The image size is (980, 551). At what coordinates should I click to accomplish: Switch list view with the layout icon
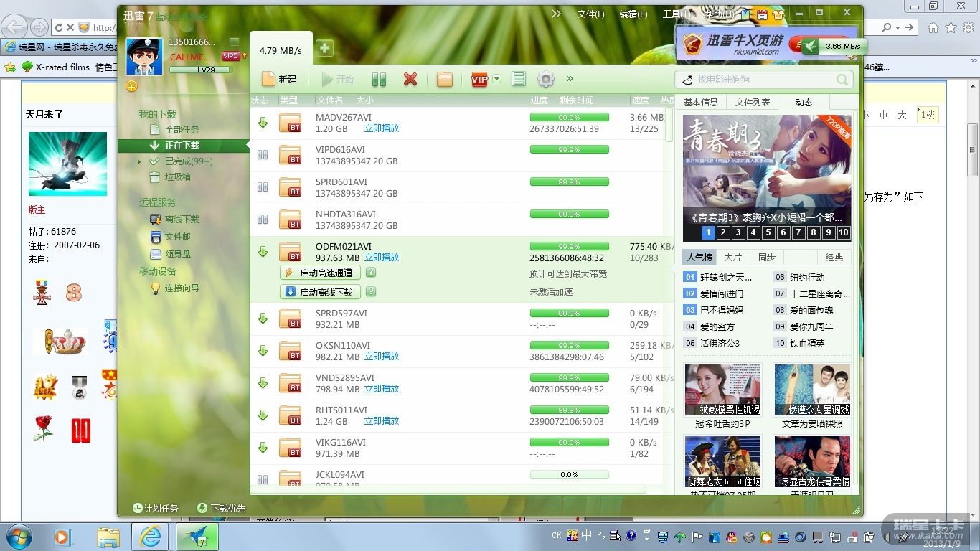(x=519, y=79)
